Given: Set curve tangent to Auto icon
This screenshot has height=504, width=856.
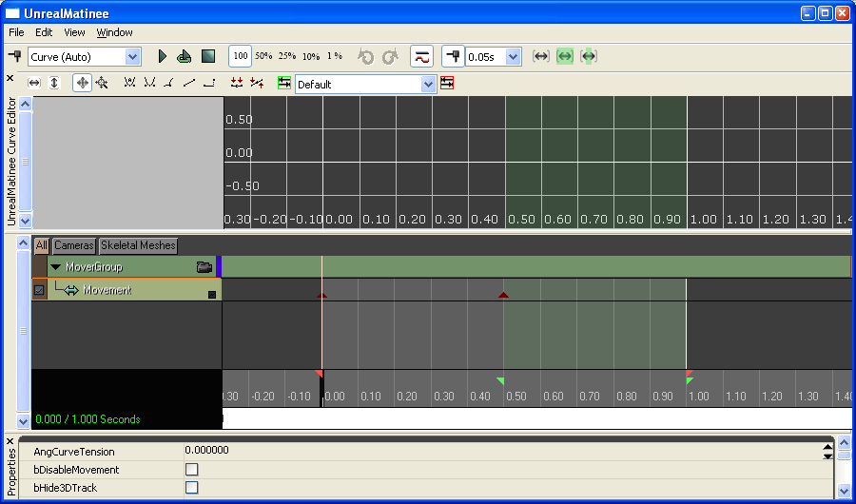Looking at the screenshot, I should (129, 83).
